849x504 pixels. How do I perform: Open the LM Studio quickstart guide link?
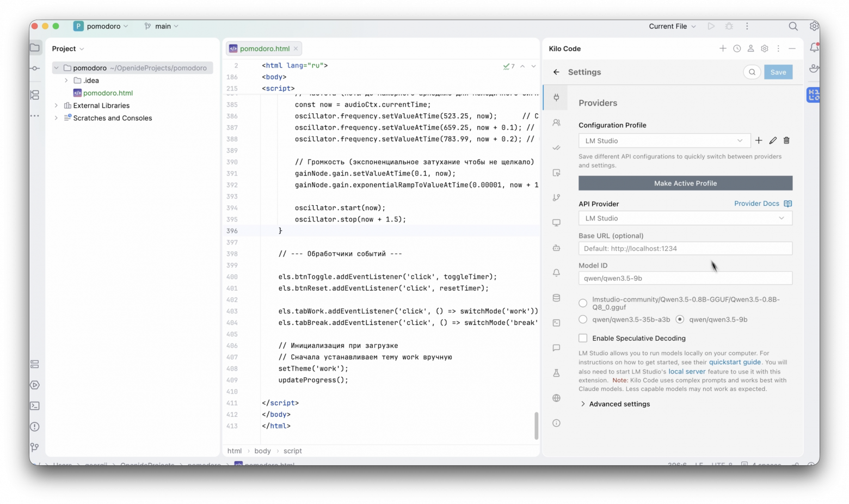point(735,362)
